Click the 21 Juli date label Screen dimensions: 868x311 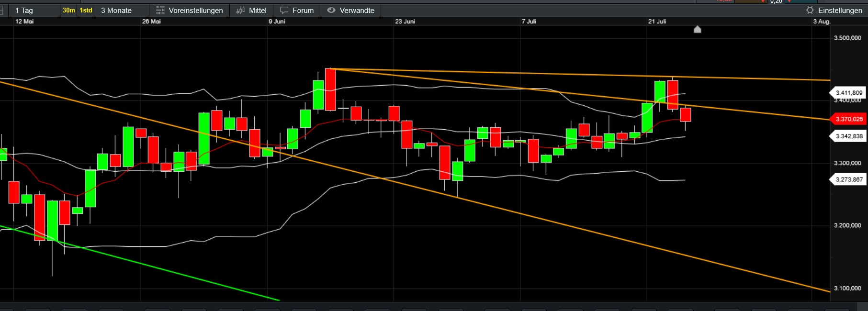(x=657, y=22)
